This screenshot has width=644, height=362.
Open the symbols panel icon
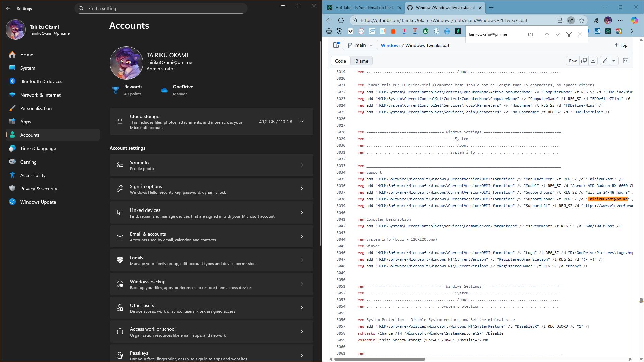(x=626, y=61)
